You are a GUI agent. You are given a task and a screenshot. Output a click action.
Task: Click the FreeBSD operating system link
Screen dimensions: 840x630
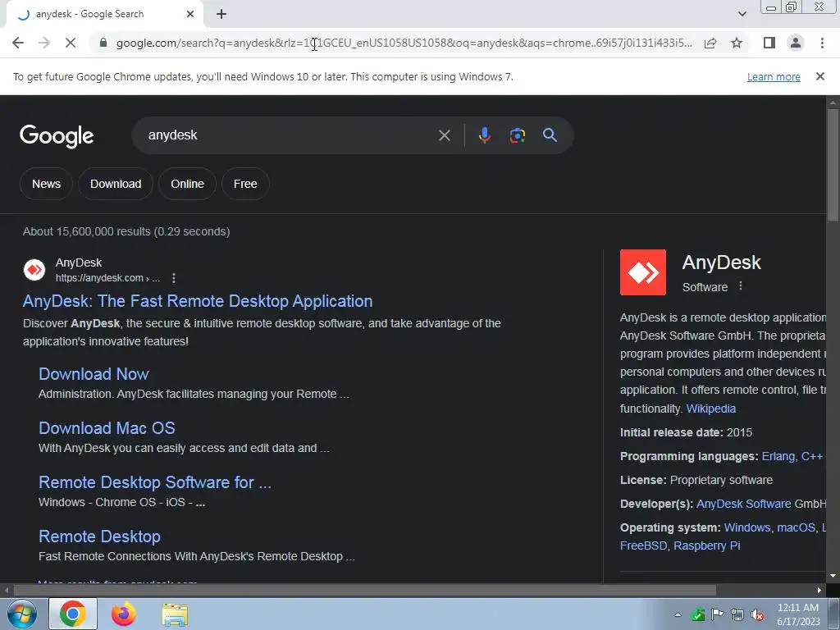click(643, 546)
